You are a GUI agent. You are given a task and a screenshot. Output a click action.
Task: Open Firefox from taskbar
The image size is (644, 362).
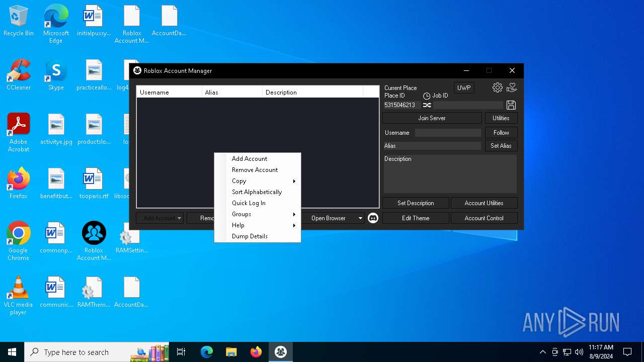(x=256, y=352)
